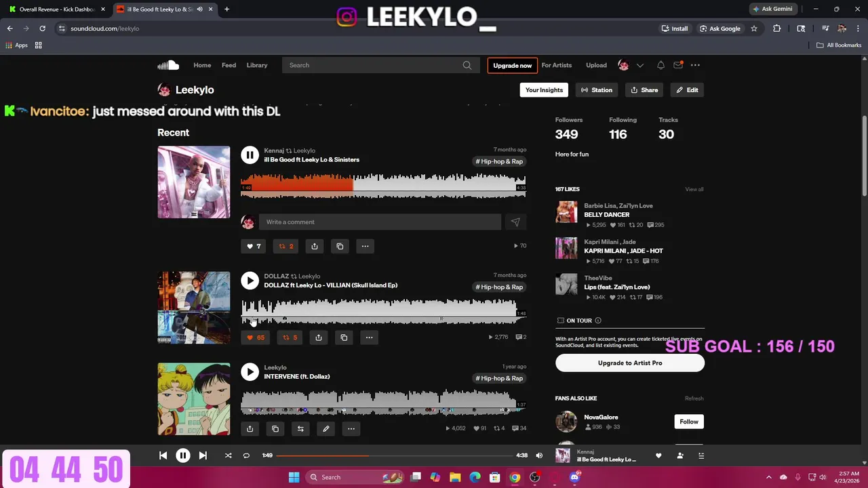This screenshot has width=868, height=488.
Task: Click the Your Insights button
Action: pyautogui.click(x=544, y=89)
